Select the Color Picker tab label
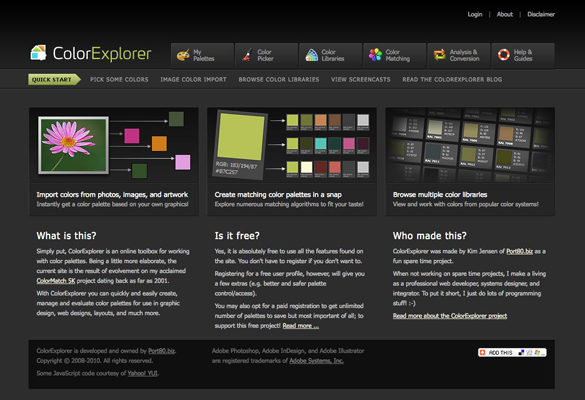 [x=265, y=55]
